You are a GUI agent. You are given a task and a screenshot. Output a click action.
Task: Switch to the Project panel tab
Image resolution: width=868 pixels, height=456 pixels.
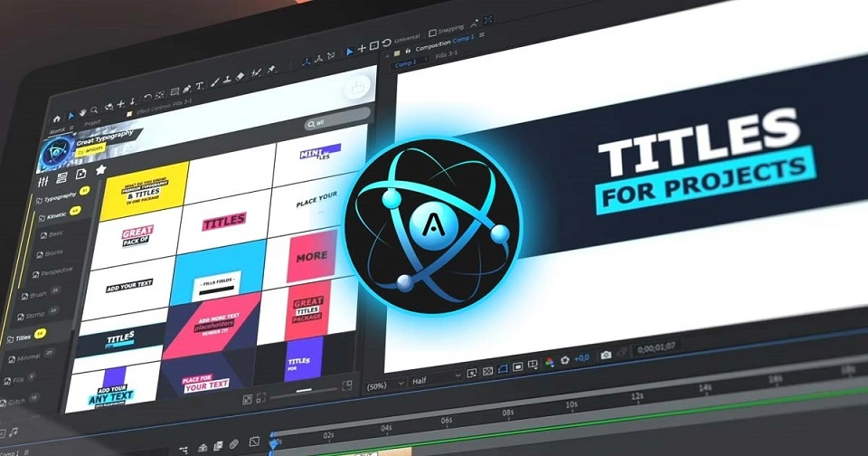tap(92, 122)
